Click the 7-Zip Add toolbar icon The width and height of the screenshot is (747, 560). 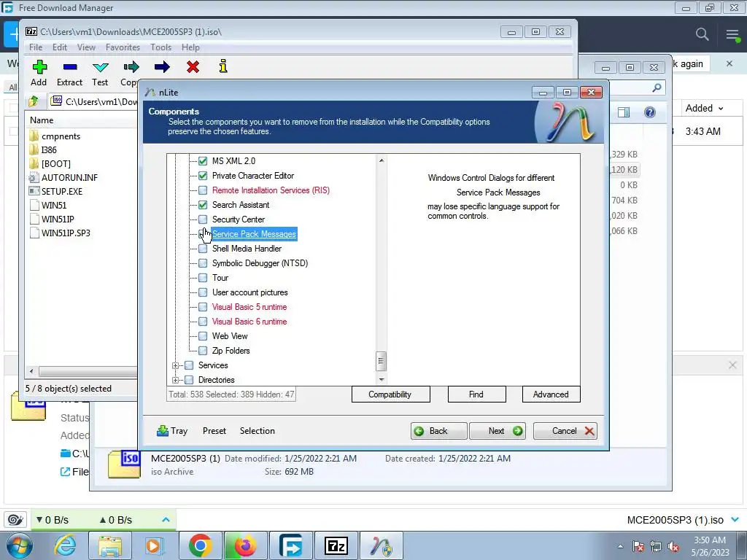[x=39, y=66]
